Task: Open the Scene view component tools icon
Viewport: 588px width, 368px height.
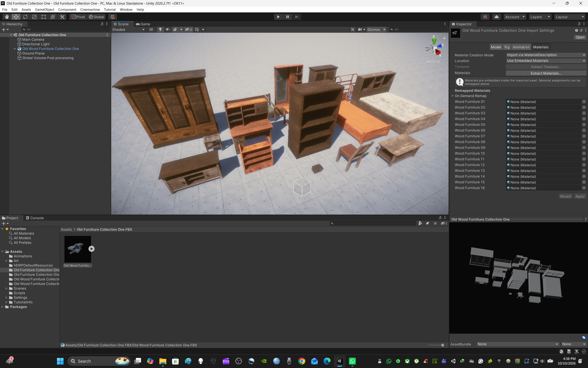Action: point(353,29)
